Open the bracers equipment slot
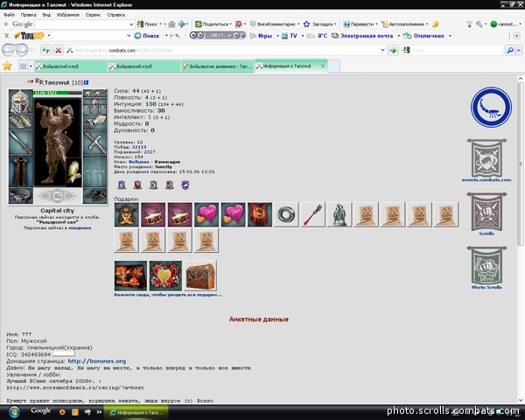Screen dimensions: 525x420 (20, 122)
